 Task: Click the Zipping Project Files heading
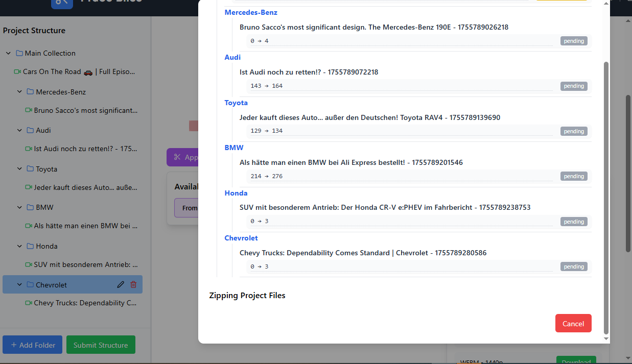pos(247,296)
